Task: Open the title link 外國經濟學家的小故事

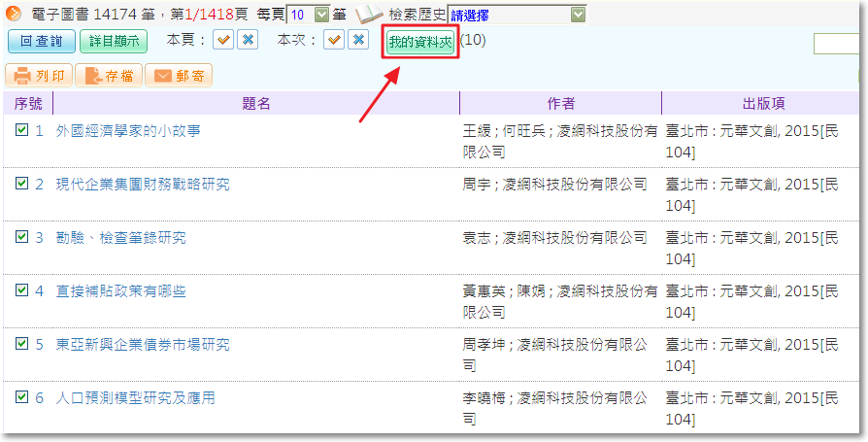Action: (x=128, y=130)
